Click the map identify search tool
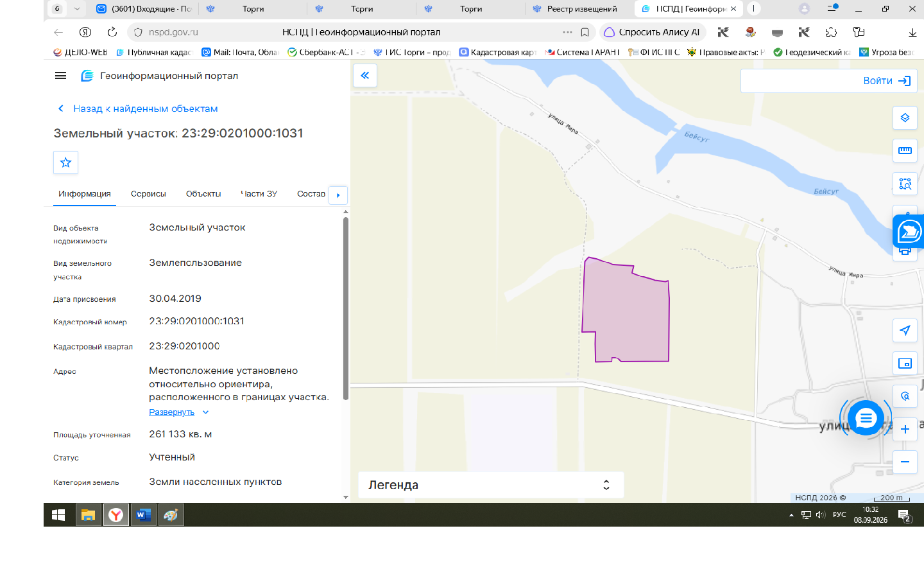Screen dimensions: 924x578 (905, 396)
